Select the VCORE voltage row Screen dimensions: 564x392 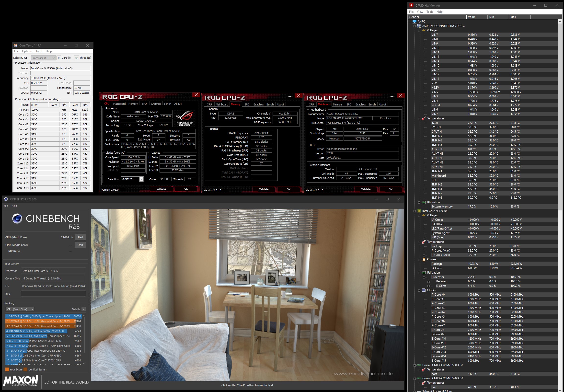[494, 105]
